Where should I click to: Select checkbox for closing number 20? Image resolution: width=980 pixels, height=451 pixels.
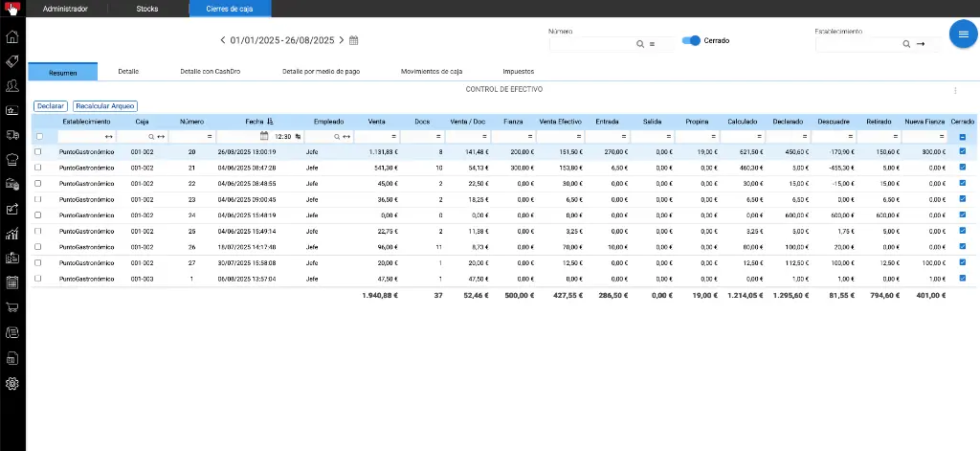[x=38, y=152]
